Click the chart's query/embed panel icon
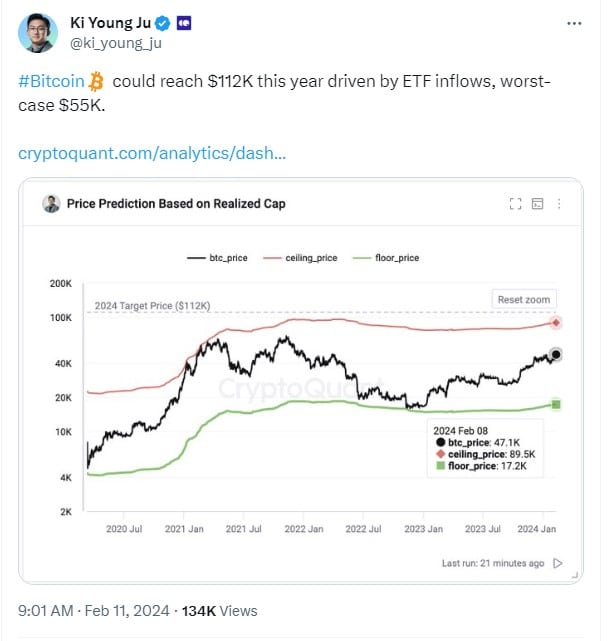Screen dimensions: 610x641 [x=538, y=204]
